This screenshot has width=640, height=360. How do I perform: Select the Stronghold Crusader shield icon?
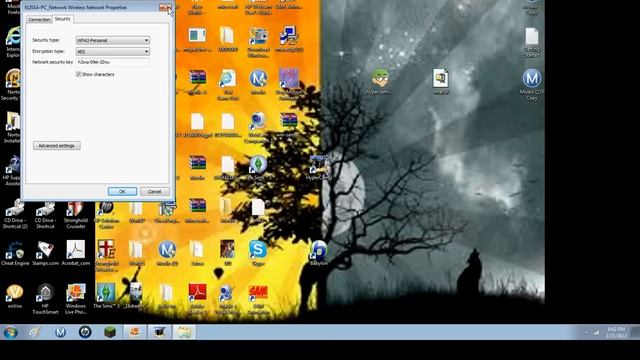tap(76, 214)
